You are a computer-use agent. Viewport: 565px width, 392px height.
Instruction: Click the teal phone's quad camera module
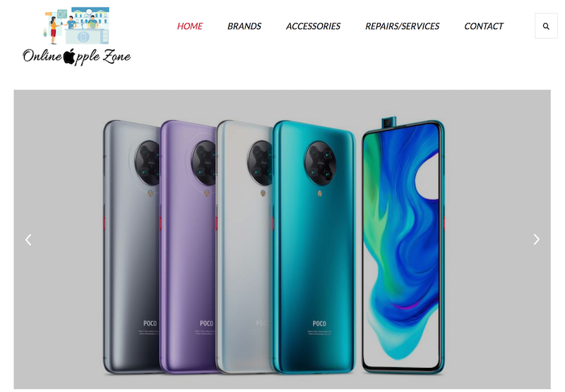click(x=320, y=163)
